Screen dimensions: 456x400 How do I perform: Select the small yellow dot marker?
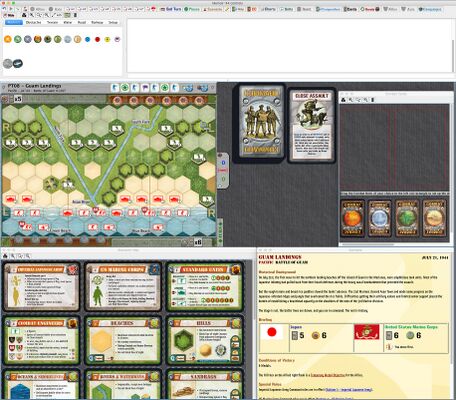pos(107,39)
